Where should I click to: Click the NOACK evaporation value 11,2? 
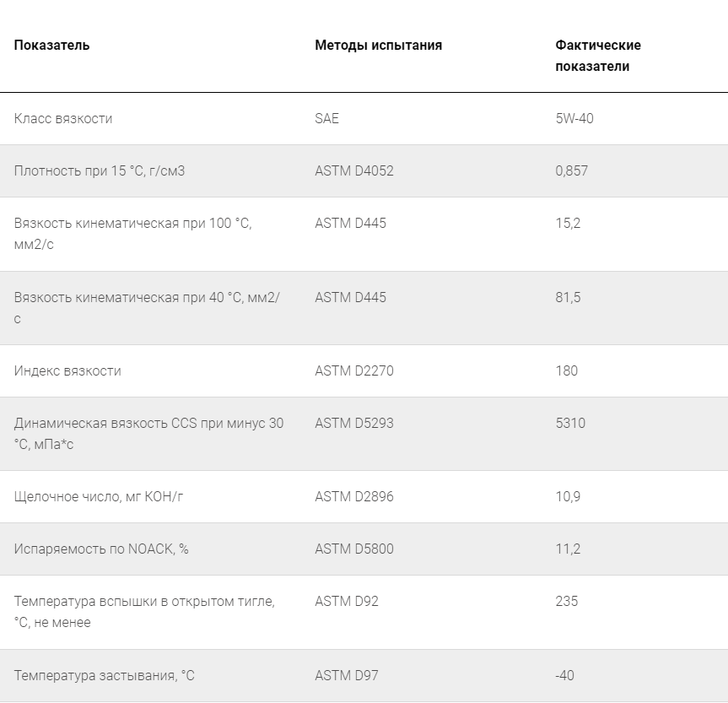pos(568,549)
